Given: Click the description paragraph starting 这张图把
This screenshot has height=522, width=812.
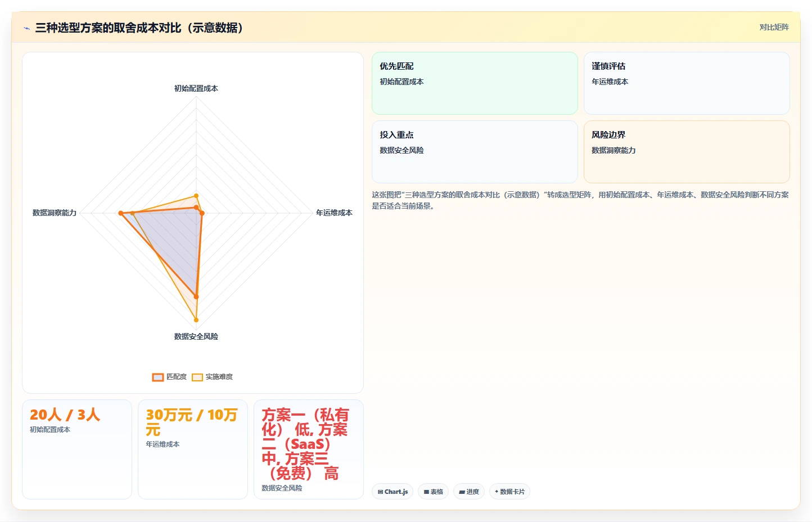Looking at the screenshot, I should (x=580, y=200).
